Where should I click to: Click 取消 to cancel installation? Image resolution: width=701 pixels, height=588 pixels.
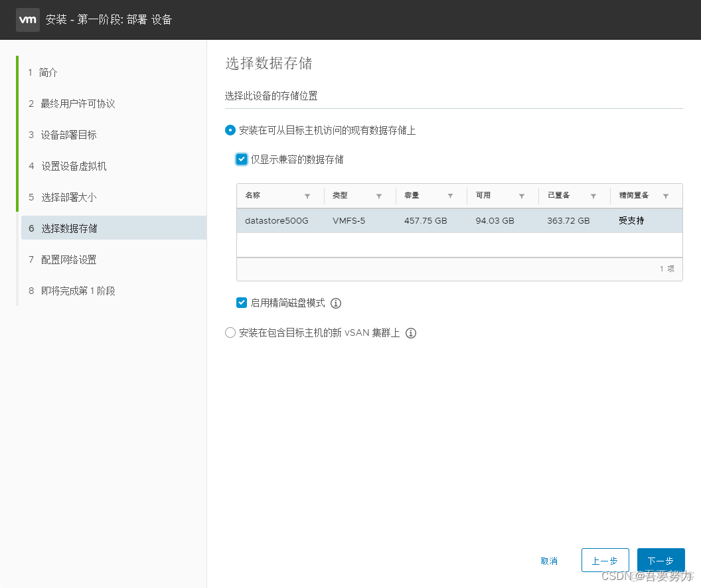[x=549, y=561]
